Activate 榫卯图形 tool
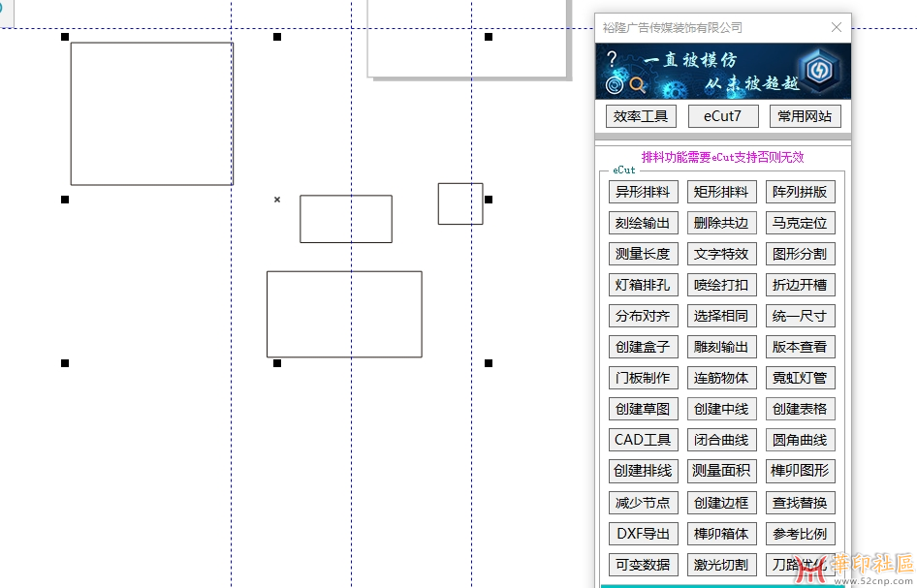The width and height of the screenshot is (917, 588). click(800, 471)
